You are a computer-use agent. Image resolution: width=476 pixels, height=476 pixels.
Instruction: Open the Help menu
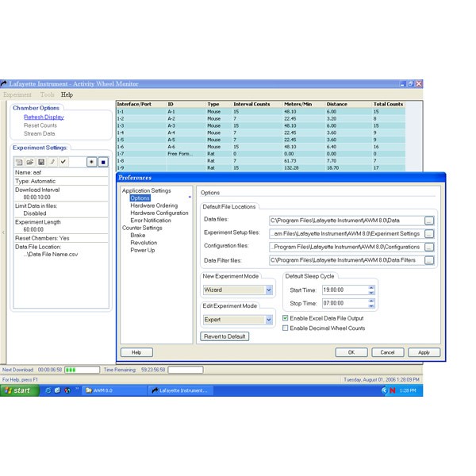67,94
